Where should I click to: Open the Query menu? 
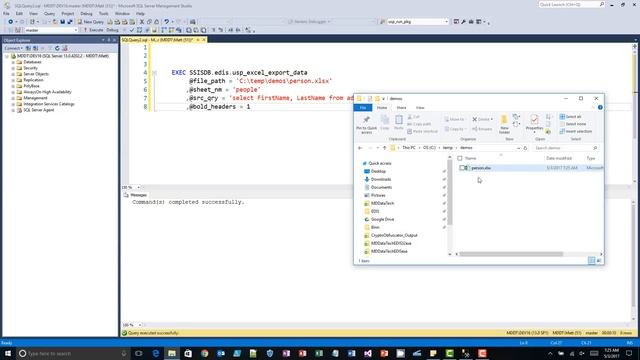click(x=49, y=13)
